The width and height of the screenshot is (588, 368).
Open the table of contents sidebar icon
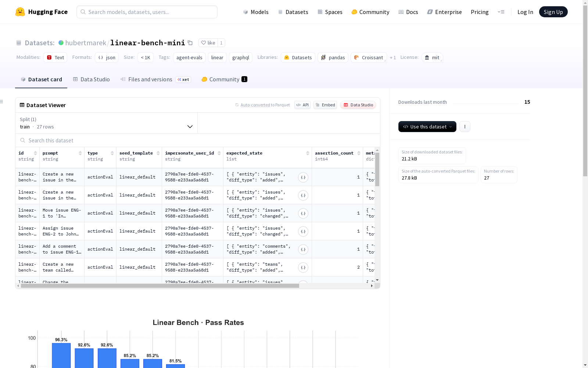click(x=2, y=102)
